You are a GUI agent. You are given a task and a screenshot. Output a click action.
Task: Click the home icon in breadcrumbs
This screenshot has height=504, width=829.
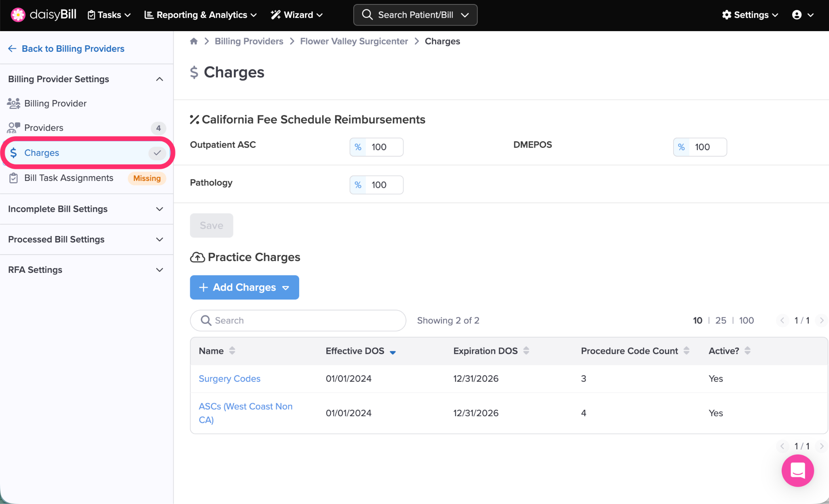[x=194, y=41]
